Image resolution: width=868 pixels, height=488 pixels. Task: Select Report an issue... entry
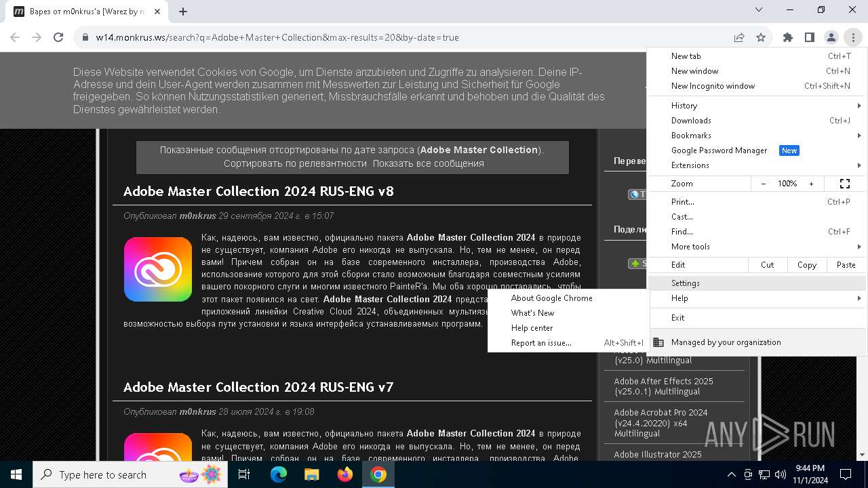click(568, 343)
